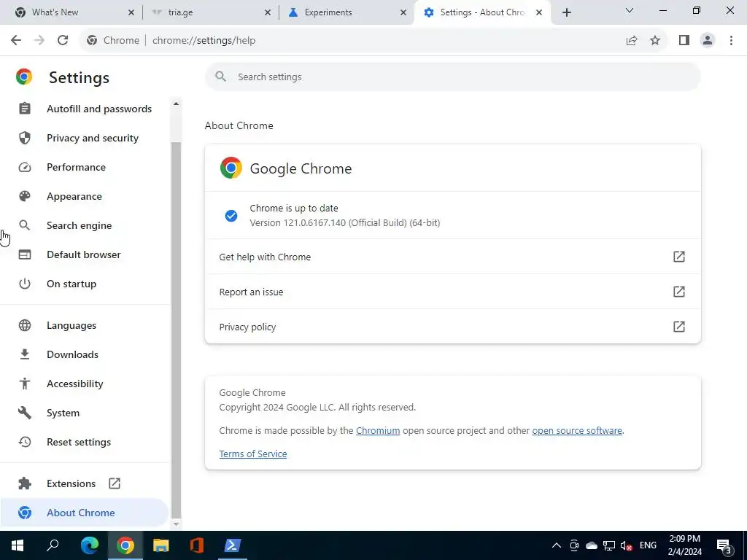Open the side panel
This screenshot has width=747, height=560.
[684, 41]
